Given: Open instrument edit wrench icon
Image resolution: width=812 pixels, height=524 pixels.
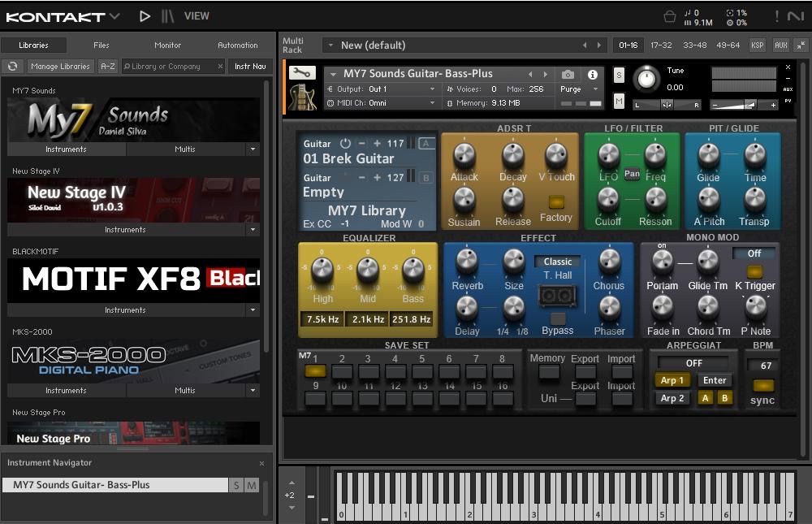Looking at the screenshot, I should pos(302,72).
